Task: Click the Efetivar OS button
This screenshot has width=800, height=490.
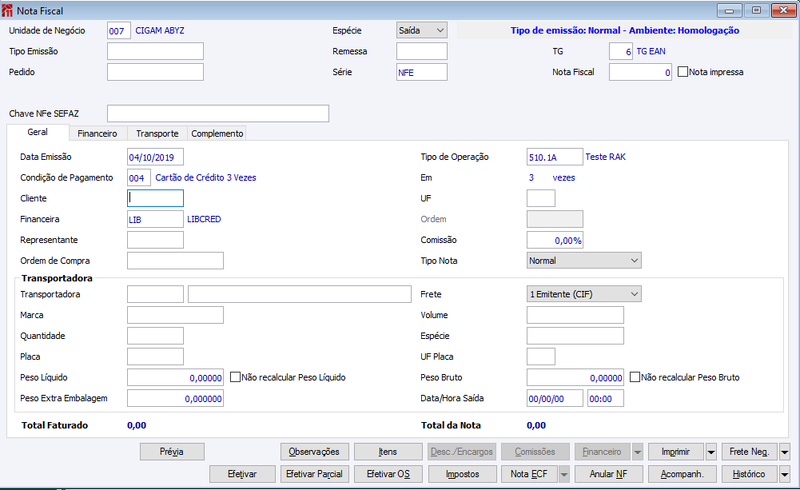Action: pyautogui.click(x=388, y=474)
